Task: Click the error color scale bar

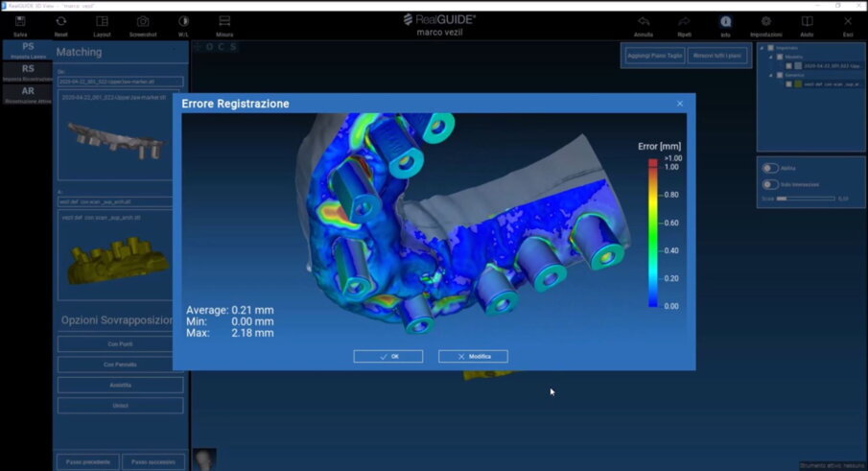Action: point(653,232)
